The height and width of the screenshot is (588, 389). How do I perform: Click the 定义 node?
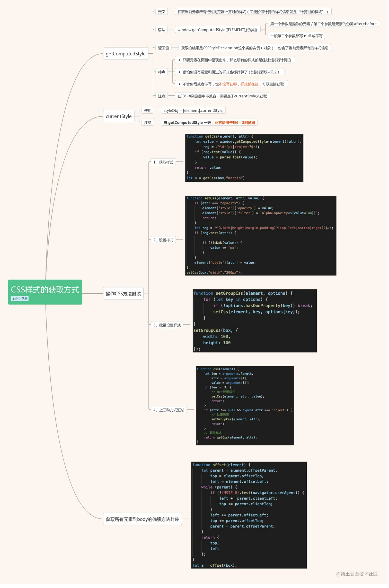[x=163, y=12]
